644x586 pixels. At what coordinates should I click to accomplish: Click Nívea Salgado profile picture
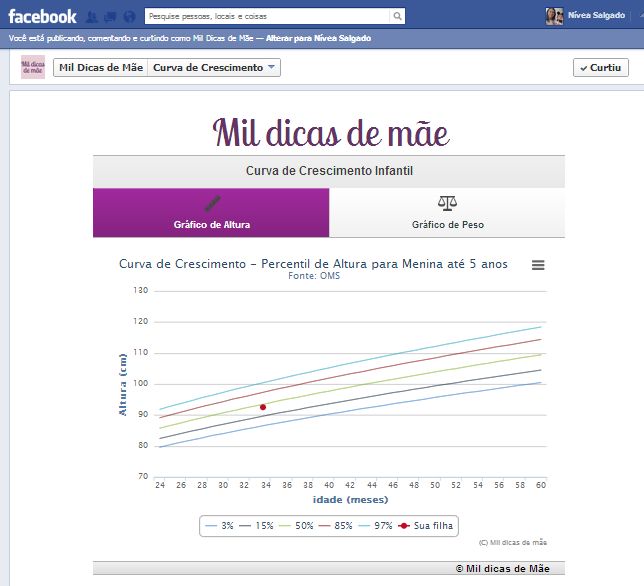pos(554,16)
